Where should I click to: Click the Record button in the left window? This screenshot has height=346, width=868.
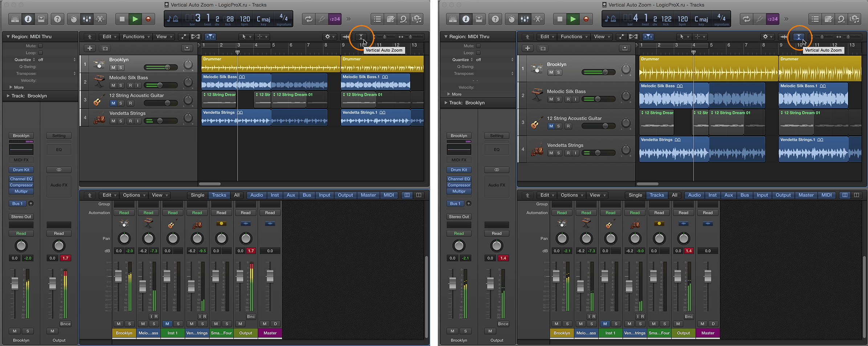148,19
